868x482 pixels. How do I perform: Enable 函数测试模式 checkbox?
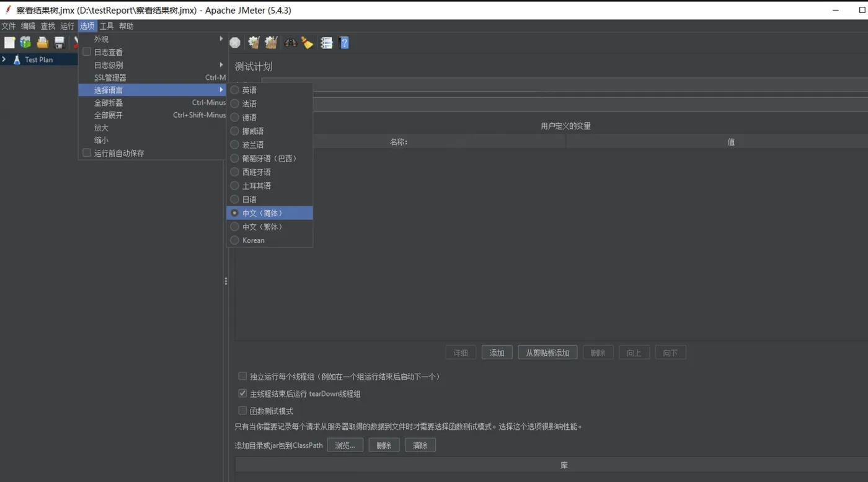click(242, 411)
